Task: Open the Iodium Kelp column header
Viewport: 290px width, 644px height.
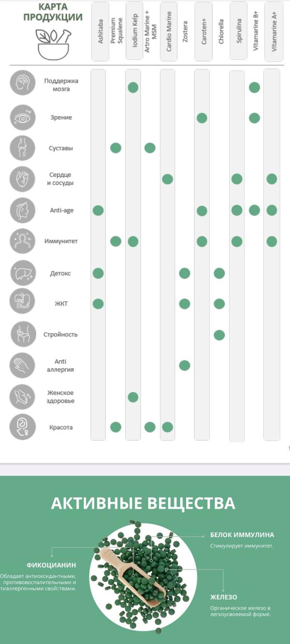Action: pos(133,31)
